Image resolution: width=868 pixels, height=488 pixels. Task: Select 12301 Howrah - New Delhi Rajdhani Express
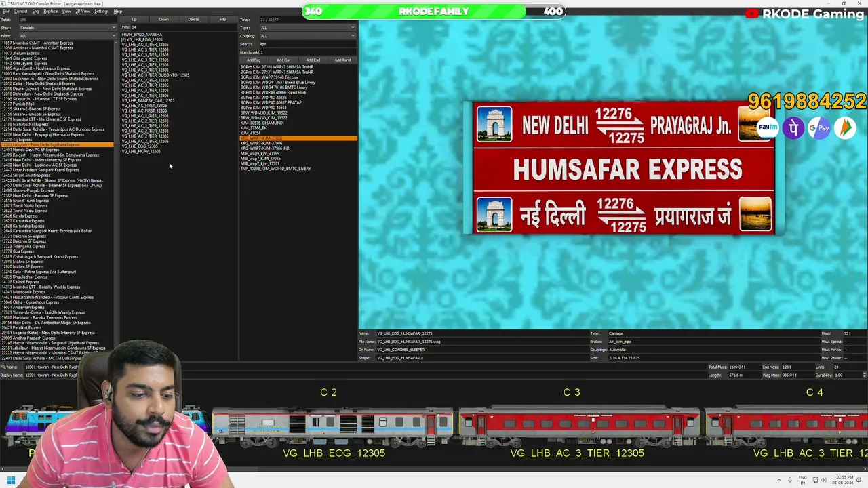57,144
